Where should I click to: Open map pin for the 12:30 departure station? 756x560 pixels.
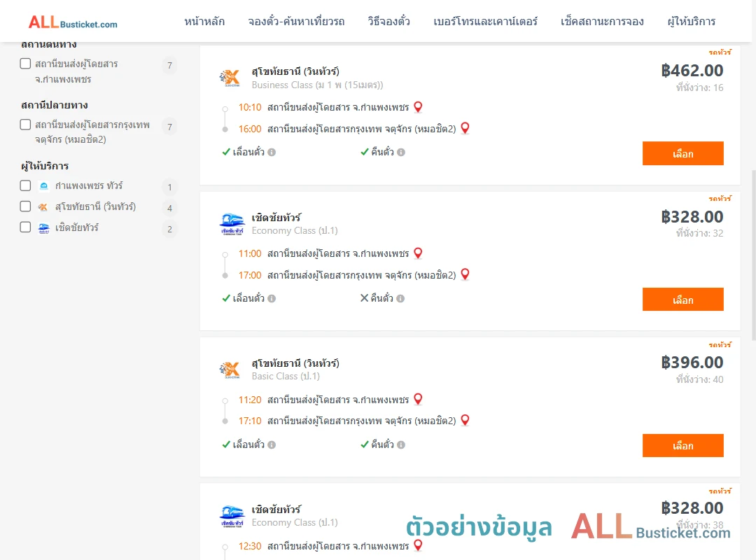pyautogui.click(x=418, y=545)
